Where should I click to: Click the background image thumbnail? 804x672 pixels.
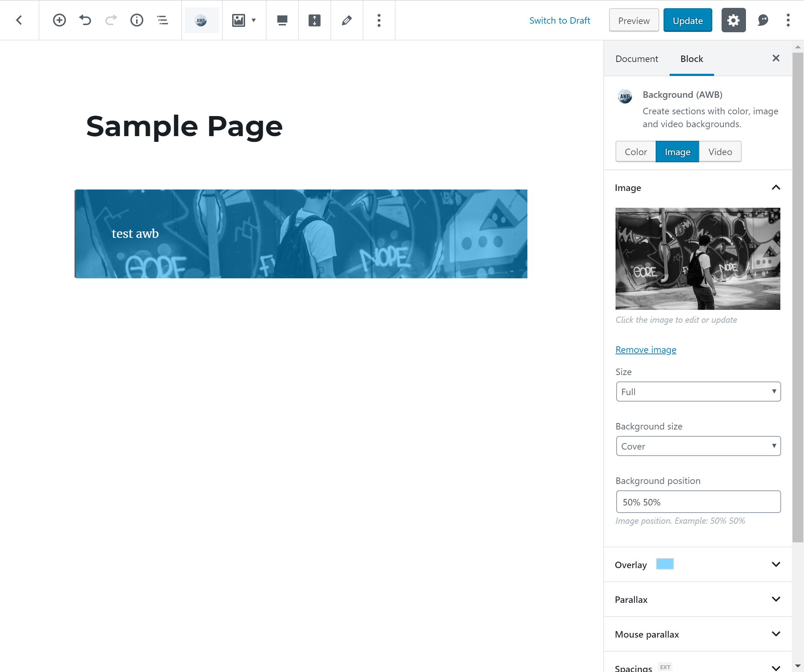tap(698, 258)
